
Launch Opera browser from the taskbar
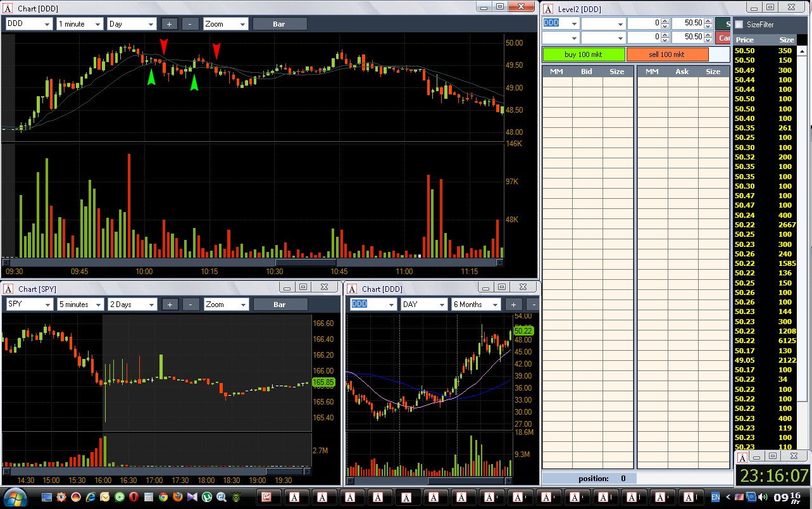(x=134, y=497)
